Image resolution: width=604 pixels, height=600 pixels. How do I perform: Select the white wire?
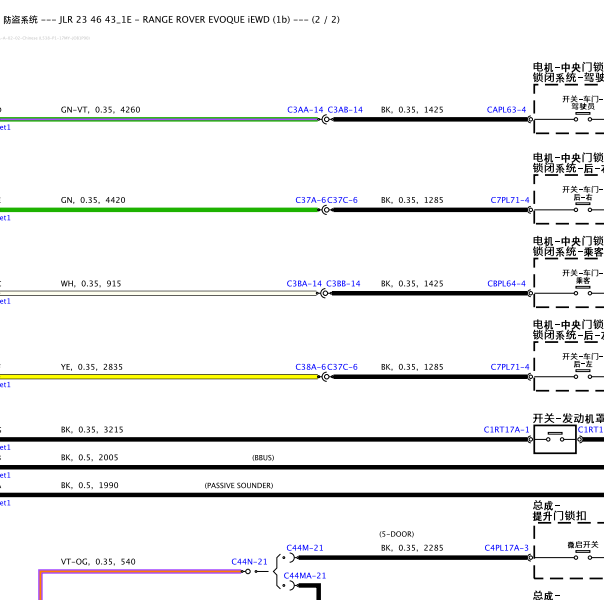click(x=159, y=293)
